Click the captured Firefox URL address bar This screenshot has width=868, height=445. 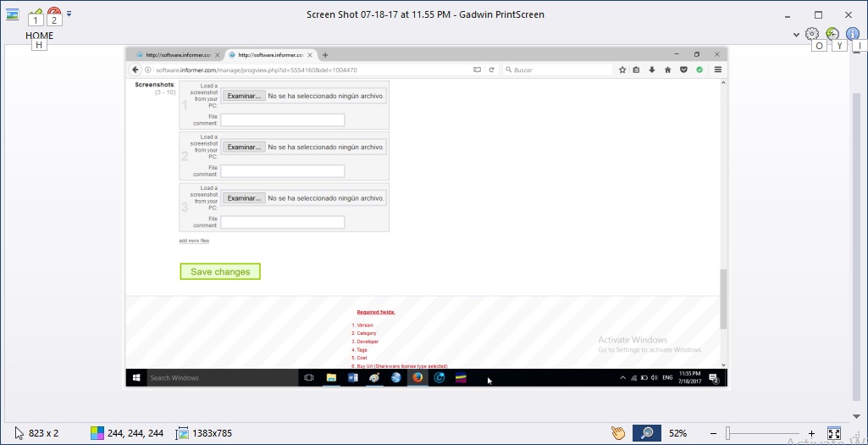click(x=310, y=70)
